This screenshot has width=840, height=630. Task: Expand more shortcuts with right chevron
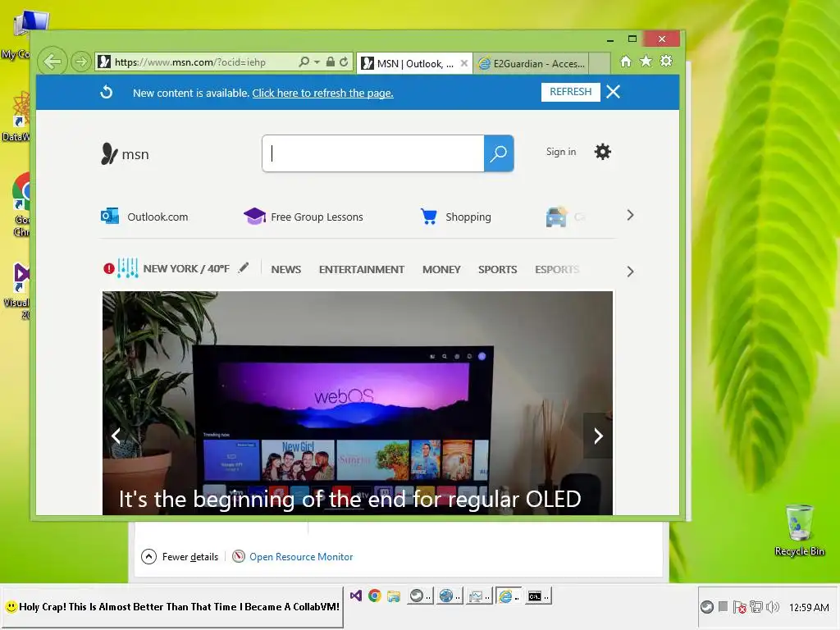click(x=631, y=216)
